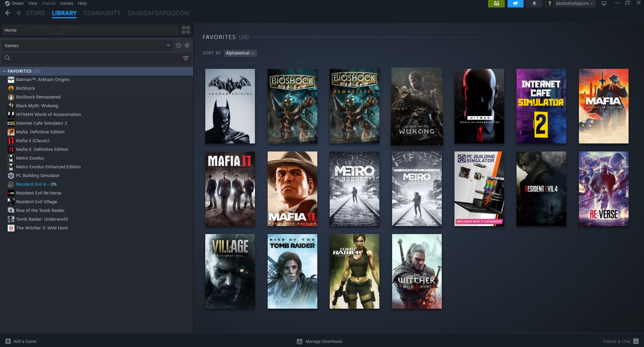Click the Metro Exodus list icon
644x347 pixels.
11,158
